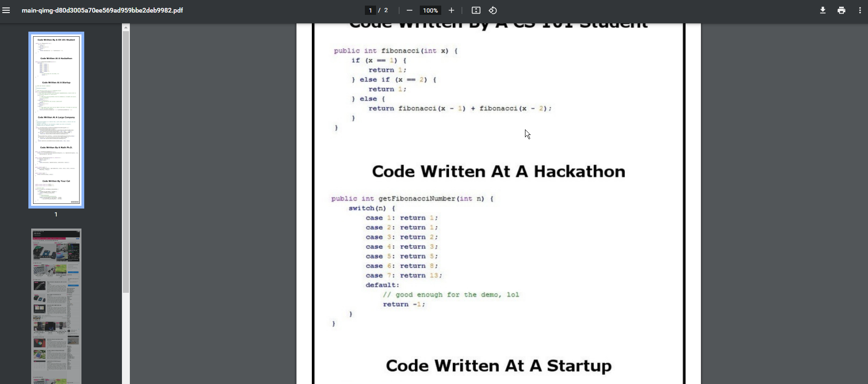868x384 pixels.
Task: Rotate the document counterclockwise
Action: [493, 10]
